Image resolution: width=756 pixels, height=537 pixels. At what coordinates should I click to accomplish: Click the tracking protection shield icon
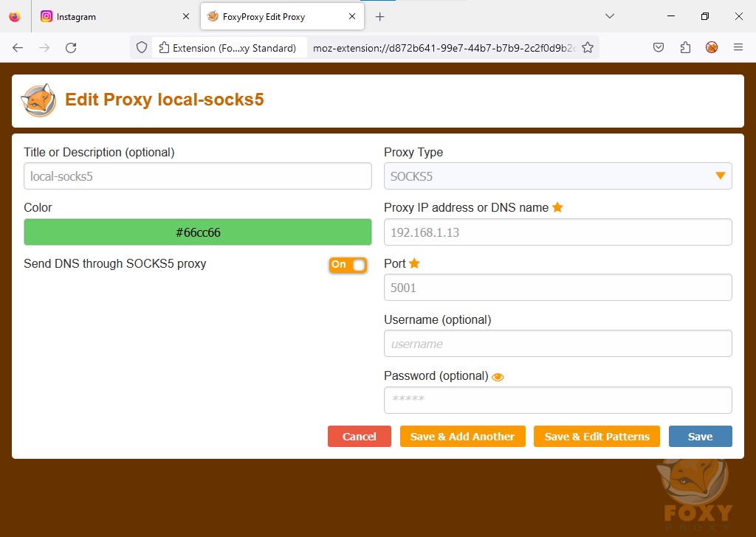click(141, 48)
